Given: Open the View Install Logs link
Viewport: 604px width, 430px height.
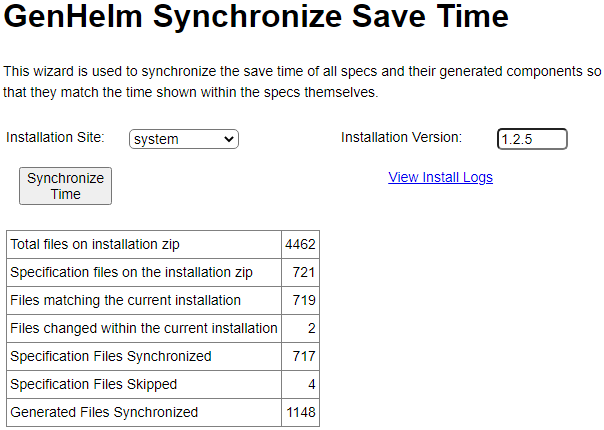Looking at the screenshot, I should (x=440, y=177).
